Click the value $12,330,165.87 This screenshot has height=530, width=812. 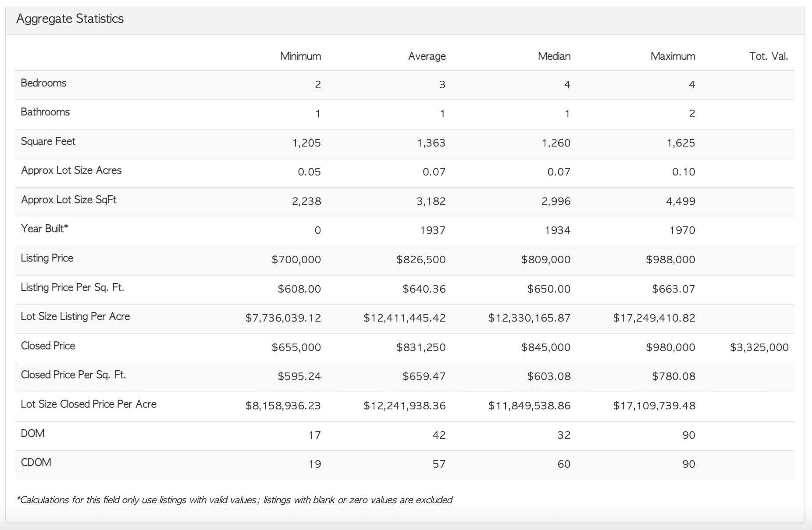click(530, 318)
